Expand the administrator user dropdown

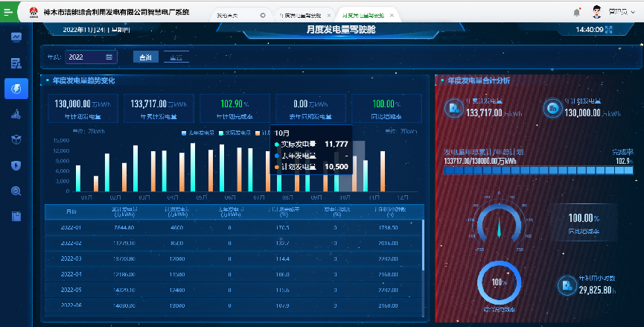(x=618, y=13)
